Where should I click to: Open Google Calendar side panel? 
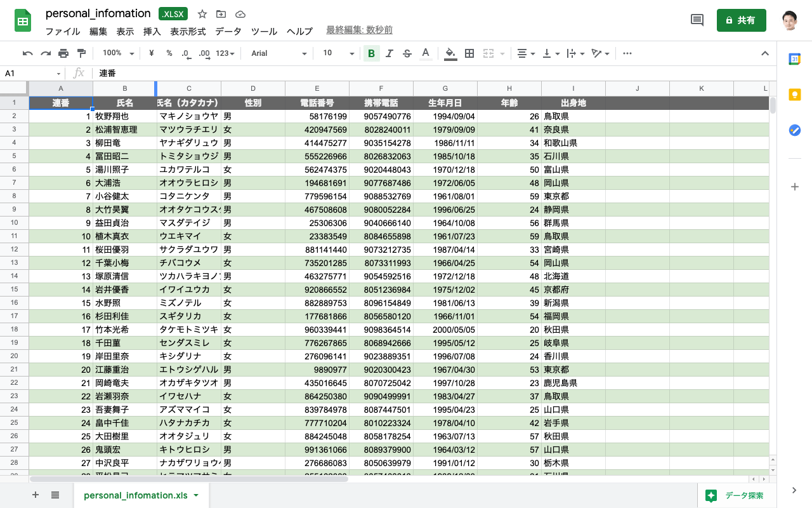pos(794,59)
